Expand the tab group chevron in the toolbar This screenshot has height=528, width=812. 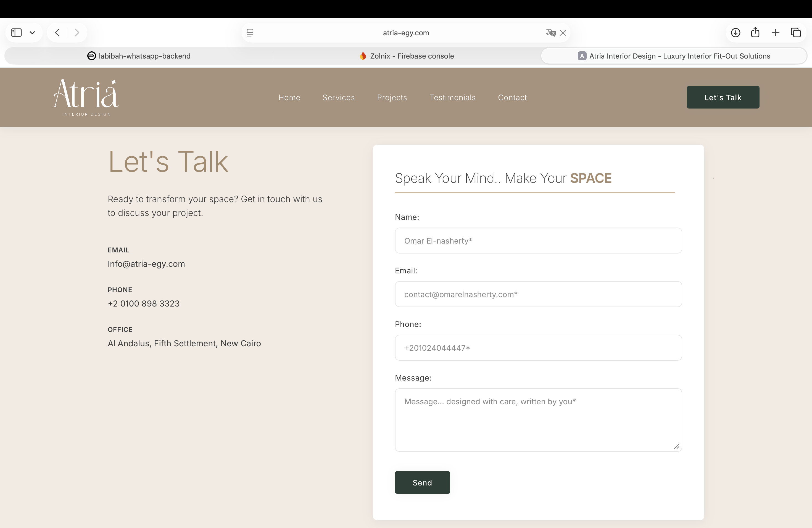click(32, 32)
